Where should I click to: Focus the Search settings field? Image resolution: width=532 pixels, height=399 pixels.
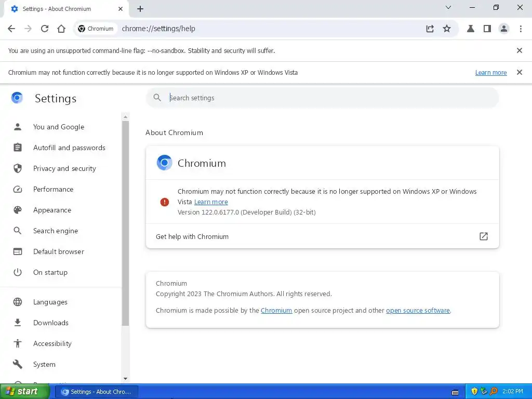click(x=322, y=98)
